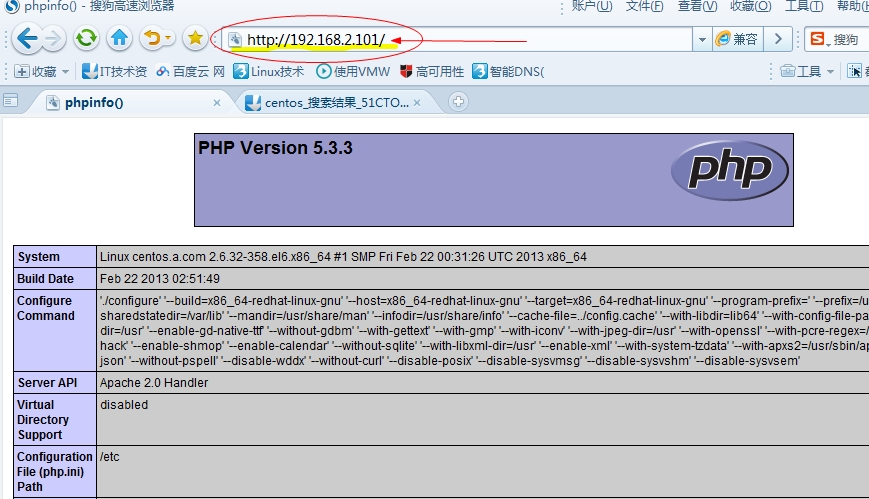Open the 文件(F) menu
This screenshot has width=869, height=499.
click(644, 6)
